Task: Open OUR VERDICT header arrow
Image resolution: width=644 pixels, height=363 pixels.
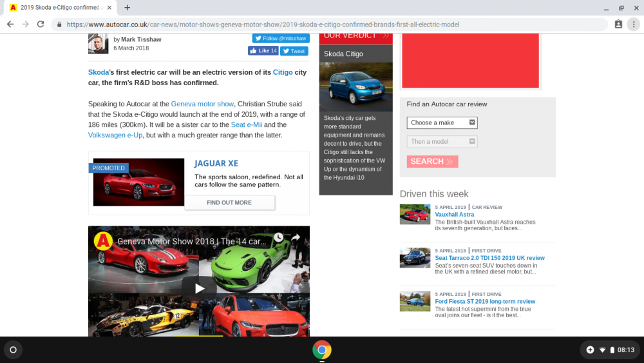Action: [386, 35]
